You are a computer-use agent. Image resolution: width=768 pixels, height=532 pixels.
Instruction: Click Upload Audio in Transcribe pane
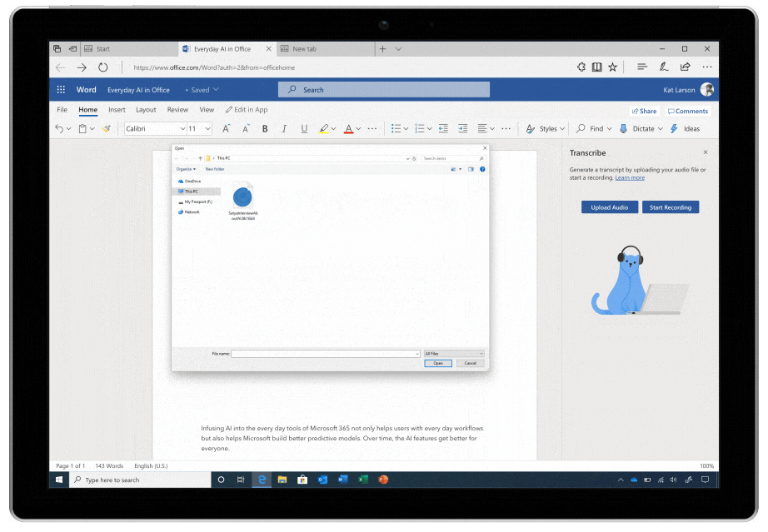(609, 207)
